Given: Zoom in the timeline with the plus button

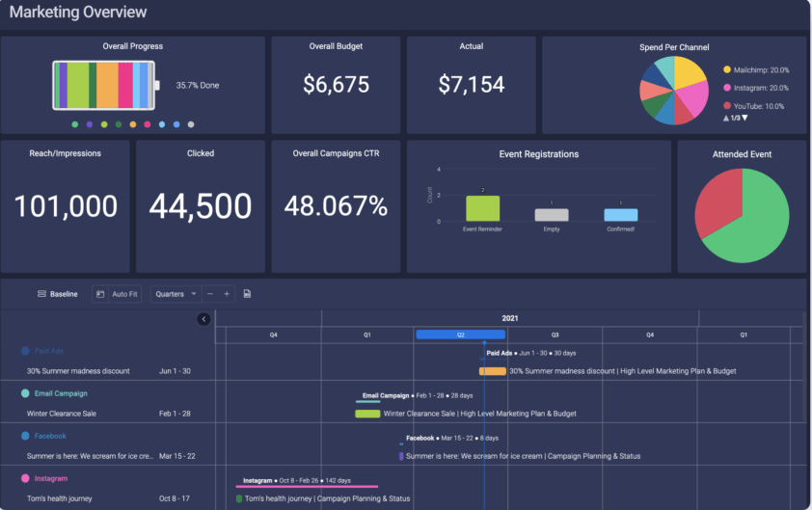Looking at the screenshot, I should tap(227, 294).
